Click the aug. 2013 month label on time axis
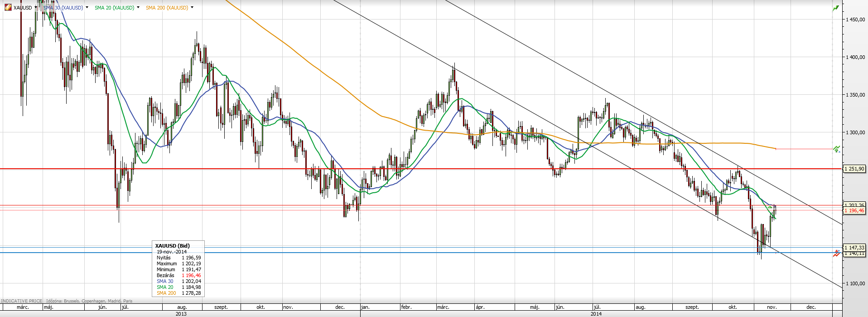This screenshot has height=317, width=868. pos(182,307)
